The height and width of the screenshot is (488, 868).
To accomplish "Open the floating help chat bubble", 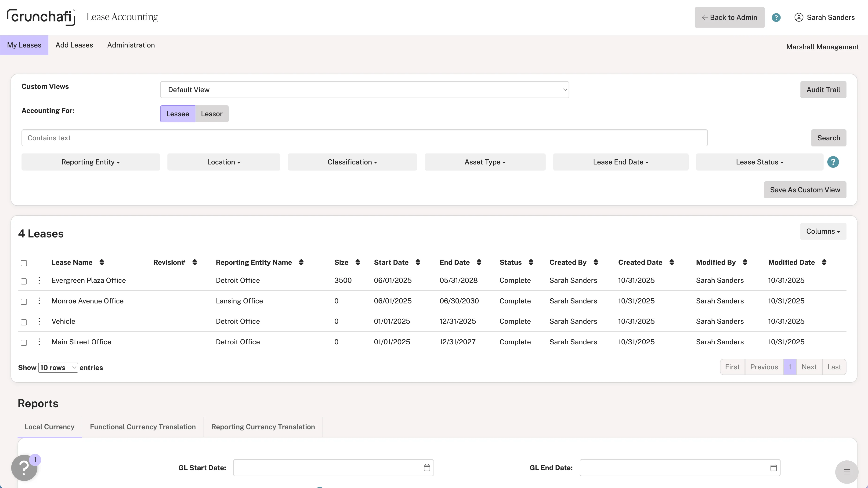I will tap(24, 468).
